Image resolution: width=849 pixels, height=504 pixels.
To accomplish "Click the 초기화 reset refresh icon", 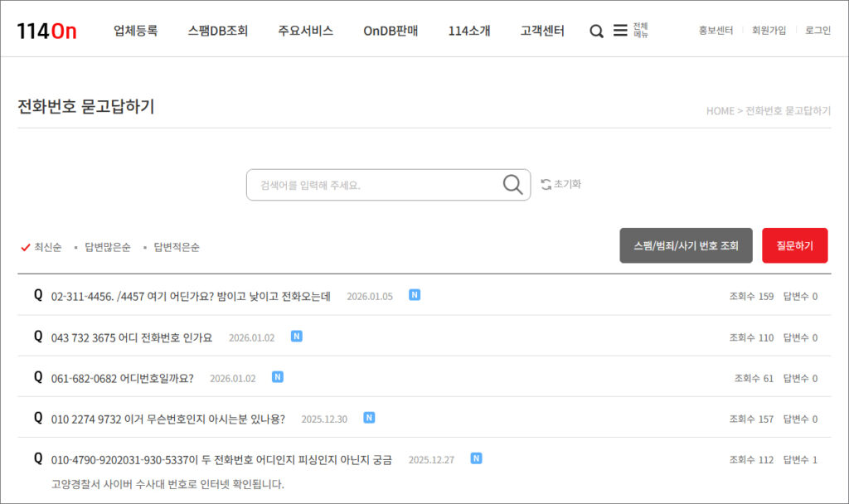I will point(546,184).
